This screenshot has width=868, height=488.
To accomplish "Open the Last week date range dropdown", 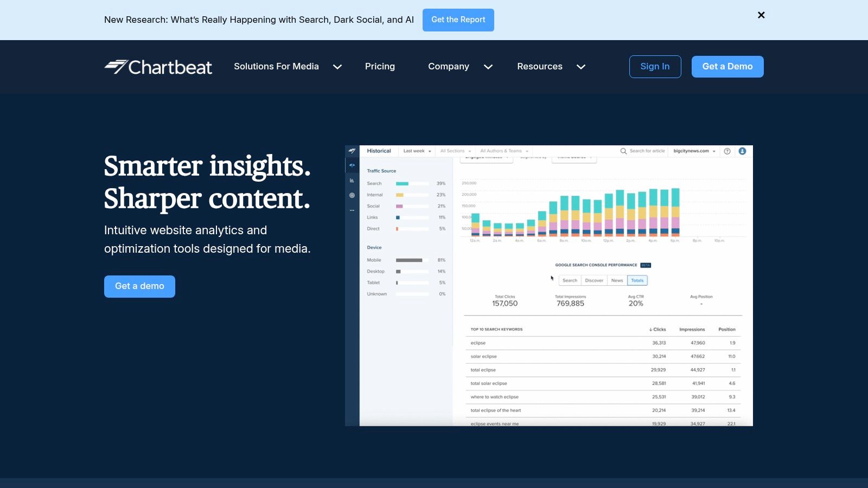I will pos(416,151).
